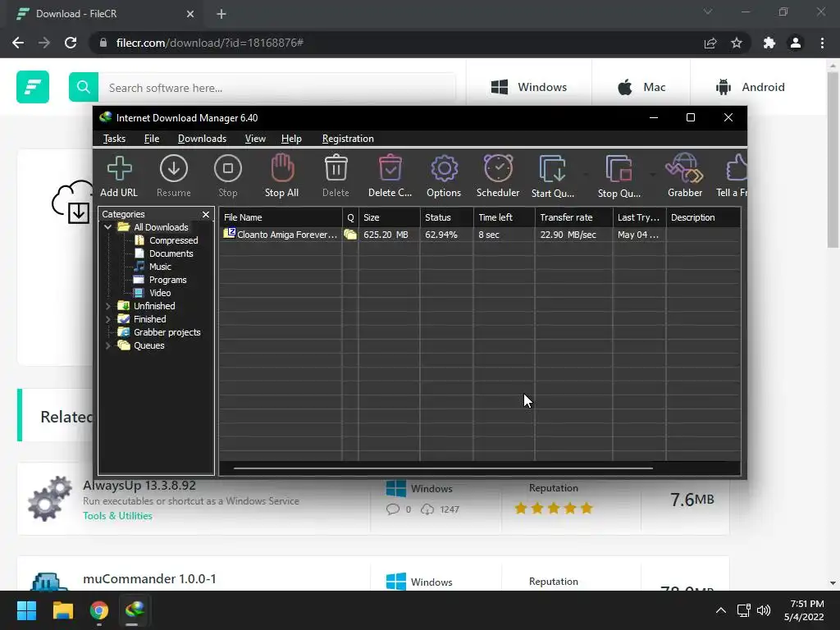The image size is (840, 630).
Task: Expand the Queues category node
Action: [x=107, y=345]
